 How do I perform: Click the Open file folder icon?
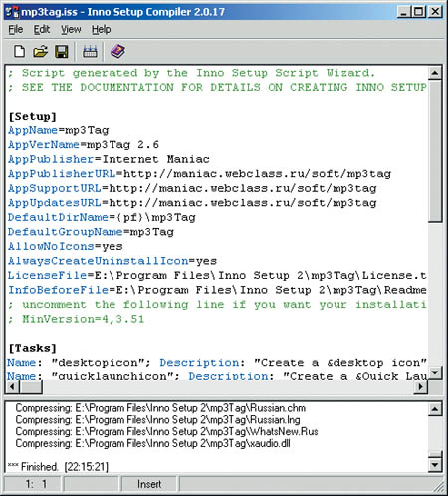[41, 52]
